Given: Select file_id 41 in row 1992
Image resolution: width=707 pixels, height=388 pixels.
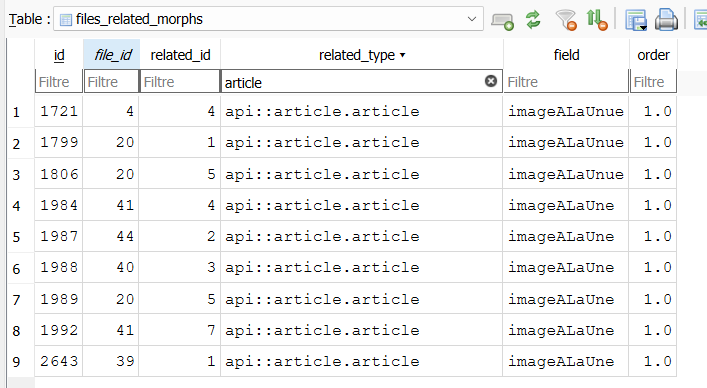Looking at the screenshot, I should tap(111, 330).
